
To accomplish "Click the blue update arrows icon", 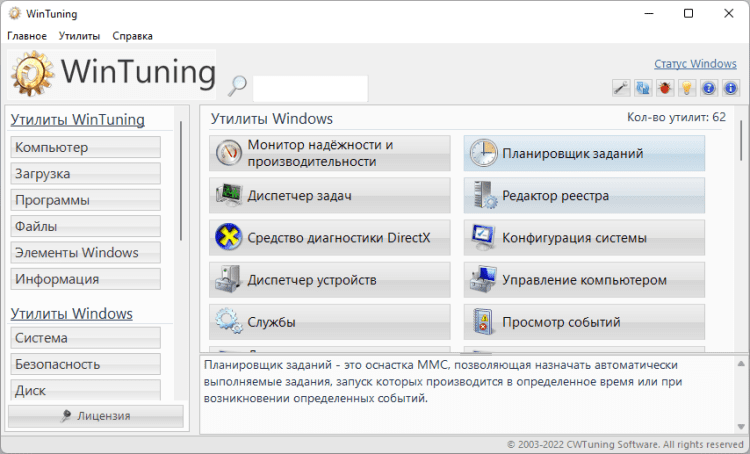I will [643, 88].
